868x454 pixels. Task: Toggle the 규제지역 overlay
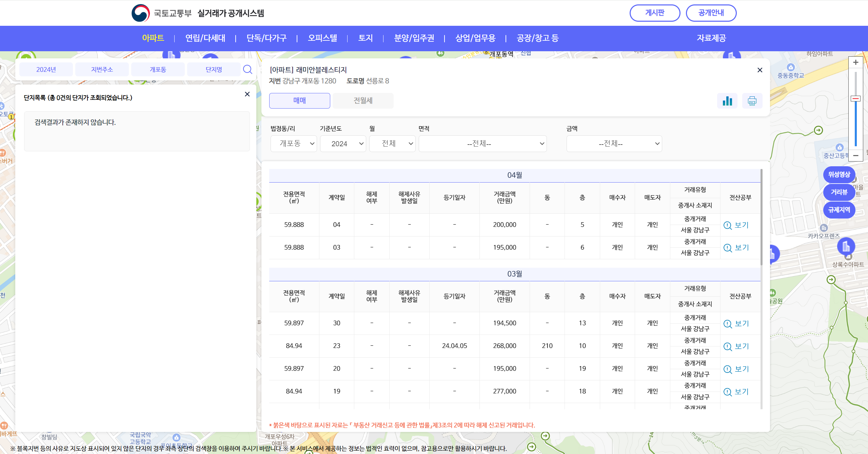tap(839, 210)
